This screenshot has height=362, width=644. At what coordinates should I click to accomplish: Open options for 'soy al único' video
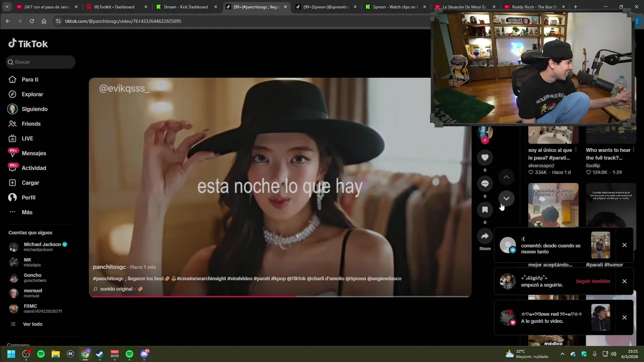576,150
